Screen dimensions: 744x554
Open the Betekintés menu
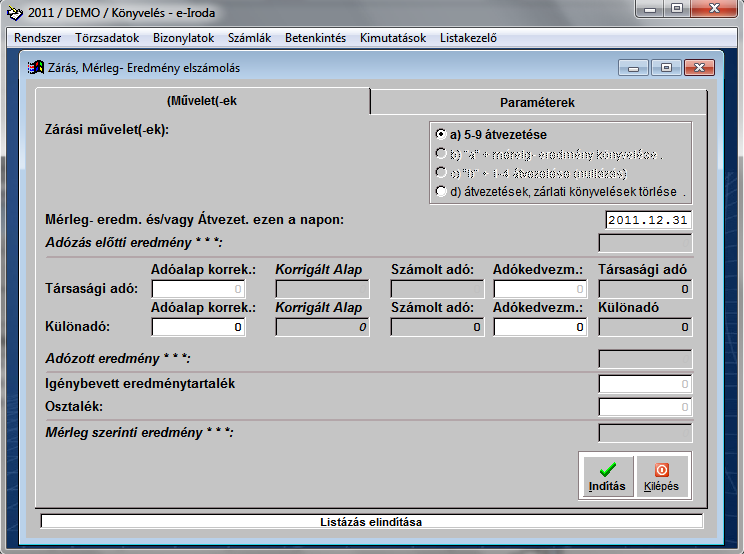(x=315, y=38)
